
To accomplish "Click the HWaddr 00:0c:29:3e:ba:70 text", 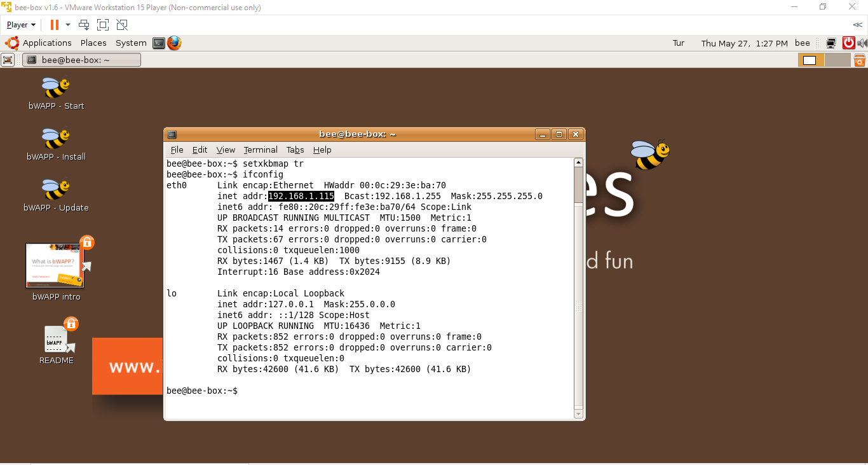I will tap(385, 185).
